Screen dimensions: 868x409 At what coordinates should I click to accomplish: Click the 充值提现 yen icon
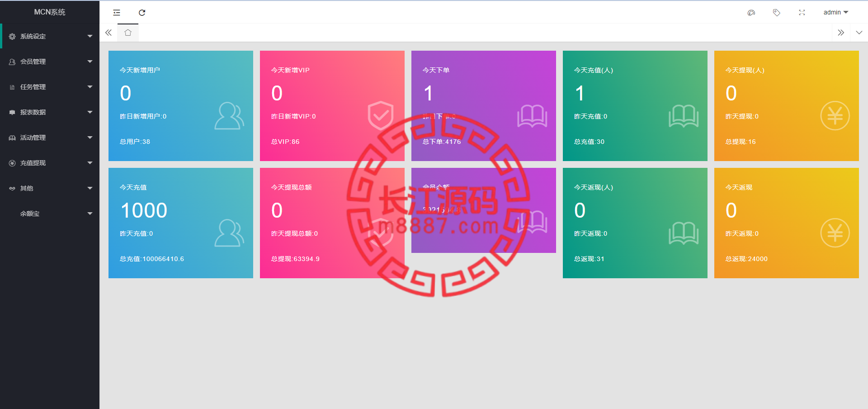[x=12, y=163]
